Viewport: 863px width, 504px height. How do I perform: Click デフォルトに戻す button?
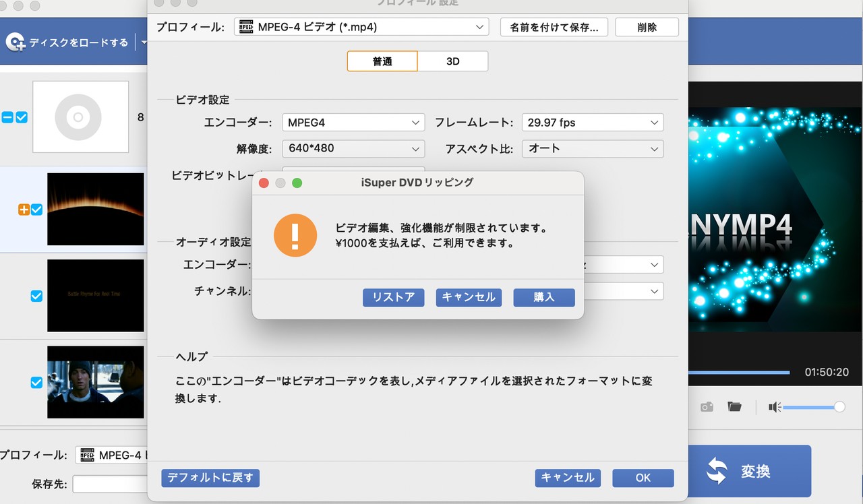pos(210,478)
